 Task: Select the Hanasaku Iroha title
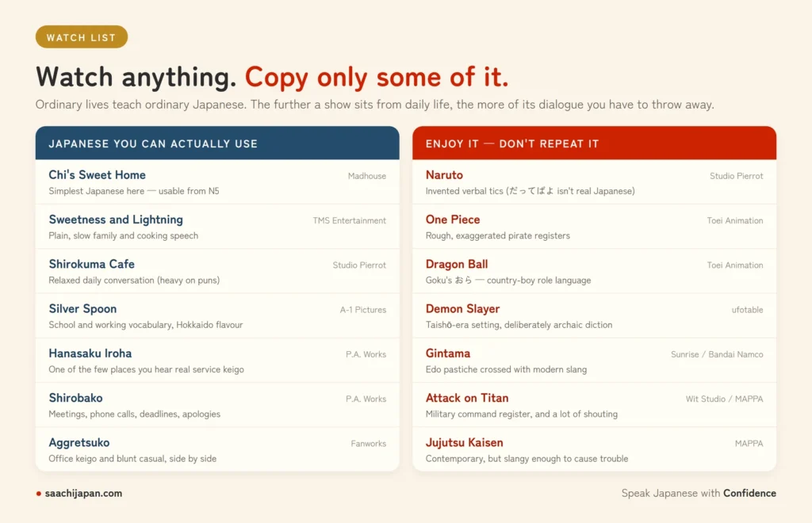click(90, 353)
